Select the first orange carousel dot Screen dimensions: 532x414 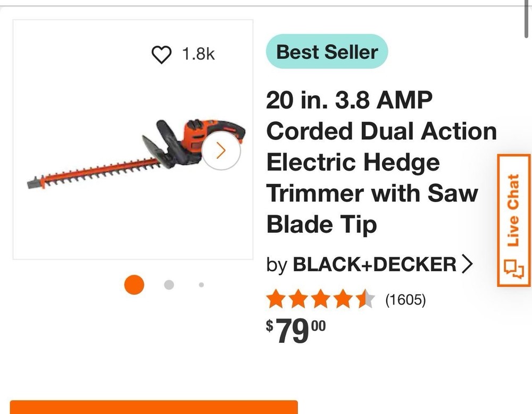tap(134, 285)
